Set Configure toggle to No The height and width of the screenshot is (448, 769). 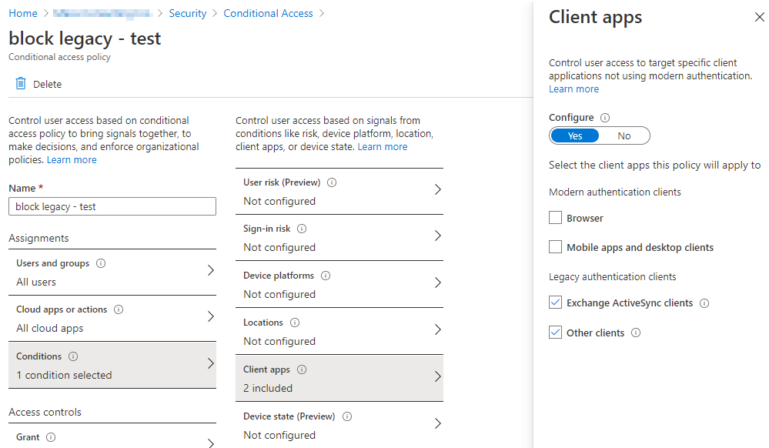tap(624, 136)
